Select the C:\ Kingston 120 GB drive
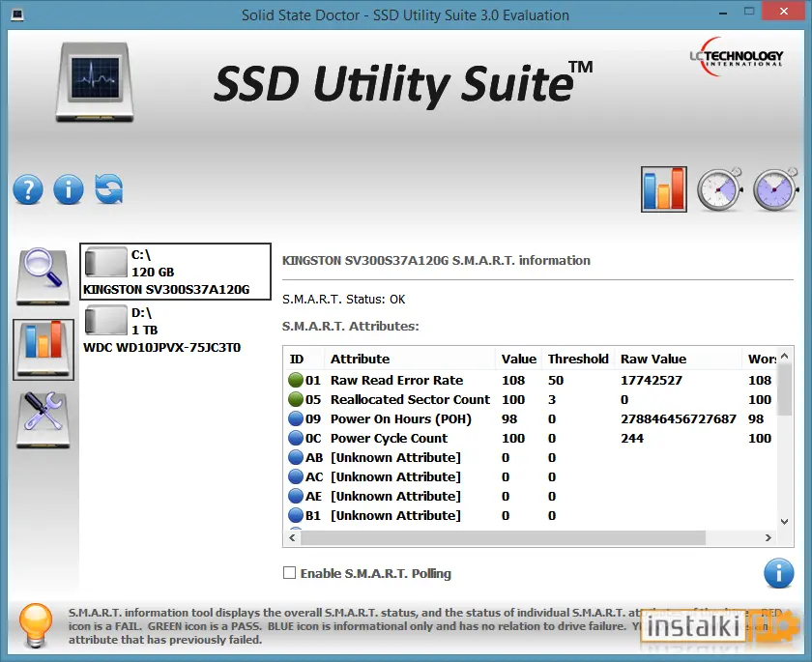The height and width of the screenshot is (662, 812). 175,272
